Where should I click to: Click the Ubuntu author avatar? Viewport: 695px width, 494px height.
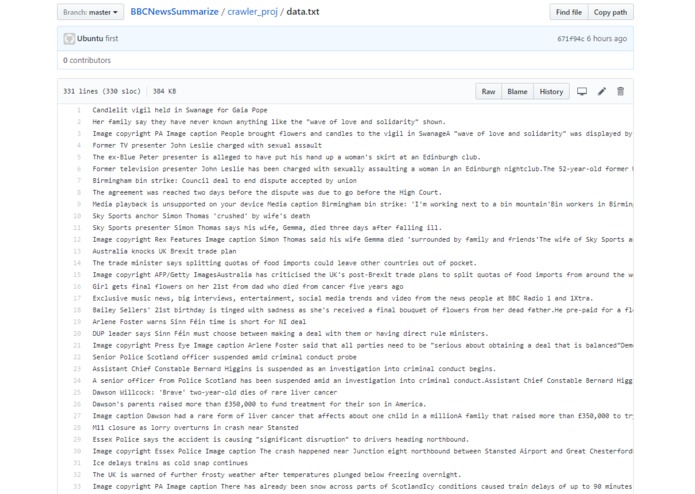(x=69, y=39)
